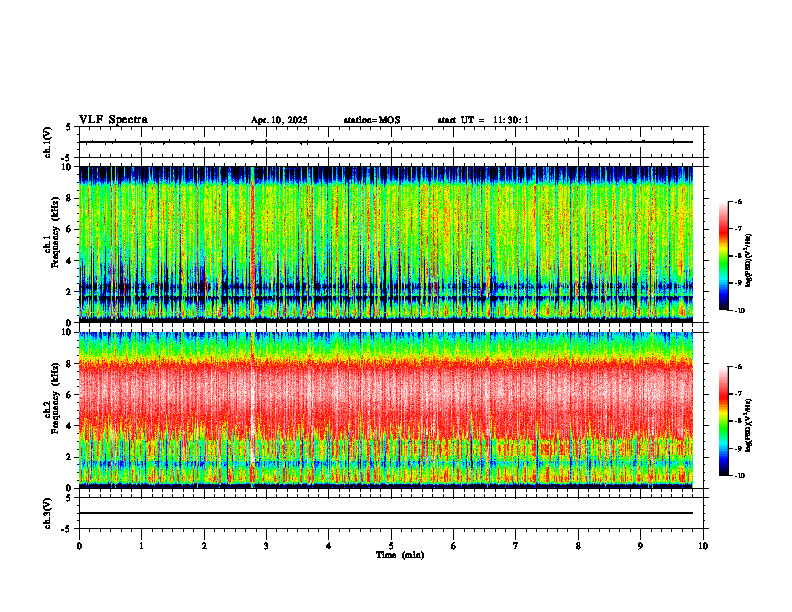
Task: Click the ch.1 frequency axis "6" tick label
Action: pyautogui.click(x=70, y=229)
